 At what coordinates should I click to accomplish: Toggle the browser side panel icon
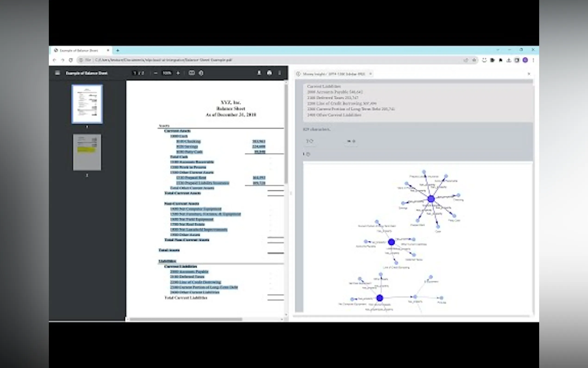tap(517, 60)
